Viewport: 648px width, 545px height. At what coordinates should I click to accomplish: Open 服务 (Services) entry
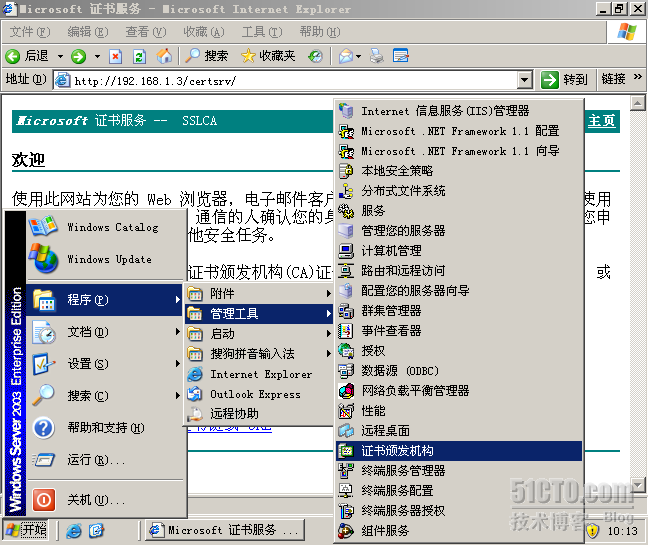point(459,211)
